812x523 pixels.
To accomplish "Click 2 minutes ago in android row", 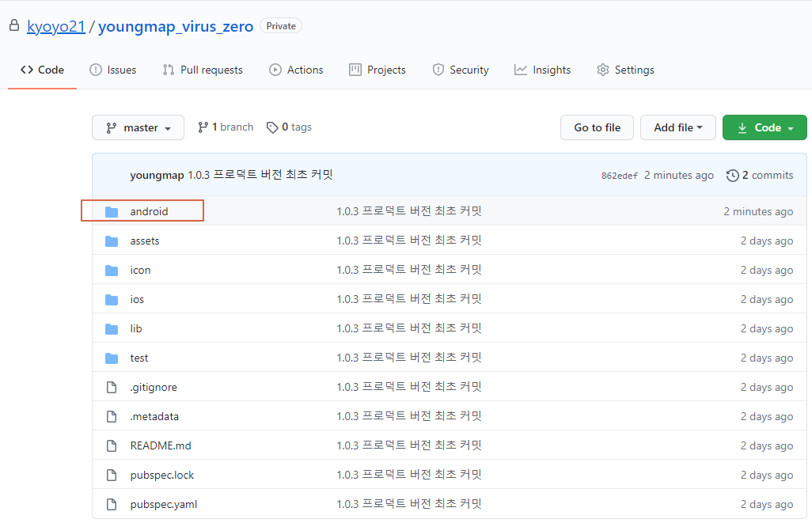I will [x=758, y=211].
